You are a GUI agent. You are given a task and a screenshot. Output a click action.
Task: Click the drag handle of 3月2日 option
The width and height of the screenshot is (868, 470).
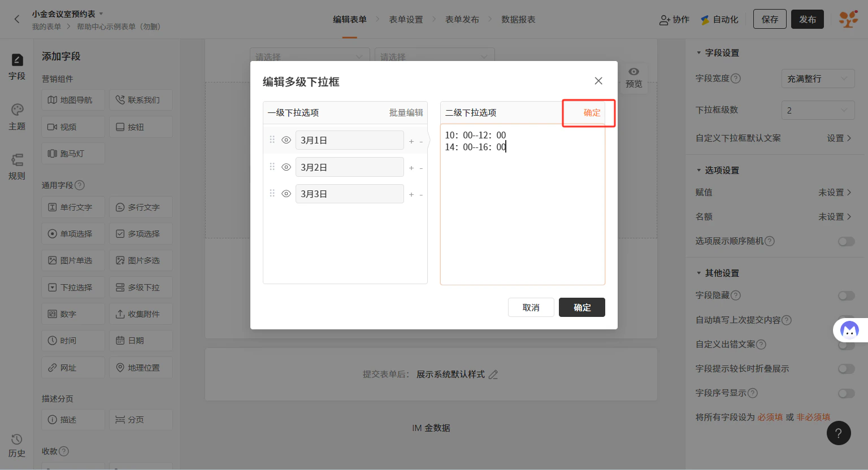point(272,167)
